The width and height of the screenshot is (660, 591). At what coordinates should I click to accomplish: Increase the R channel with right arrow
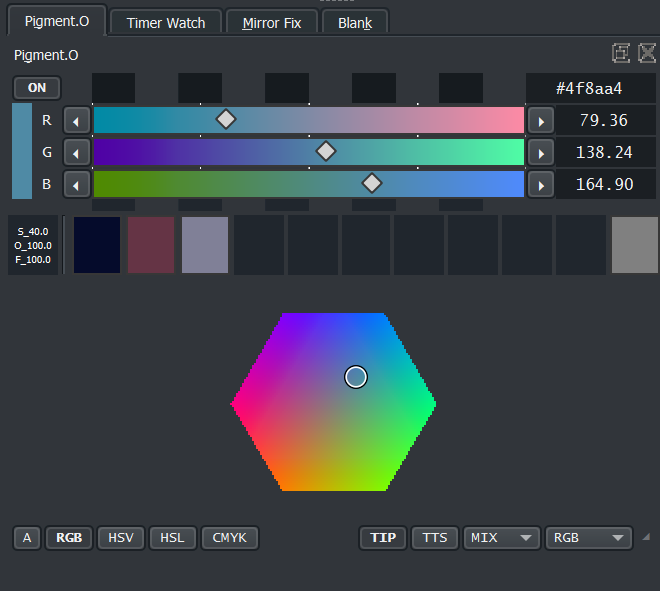[x=540, y=120]
